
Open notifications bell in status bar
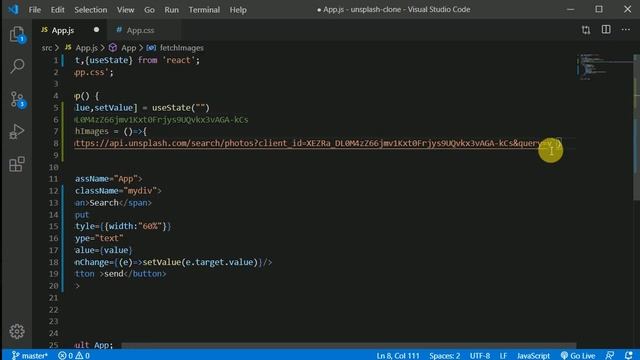tap(629, 356)
